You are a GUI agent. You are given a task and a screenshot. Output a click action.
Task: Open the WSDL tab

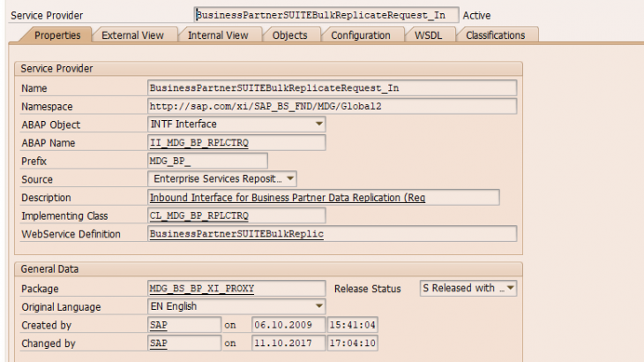429,35
